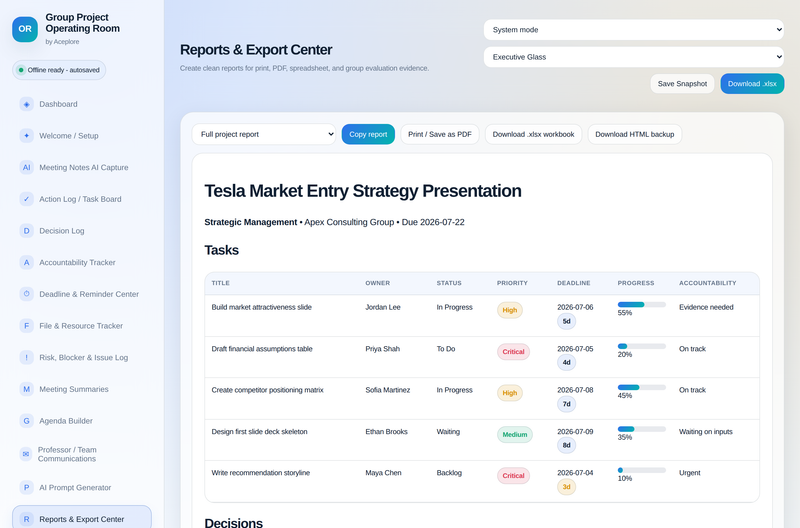Click the OR app logo icon
The height and width of the screenshot is (528, 800).
25,29
